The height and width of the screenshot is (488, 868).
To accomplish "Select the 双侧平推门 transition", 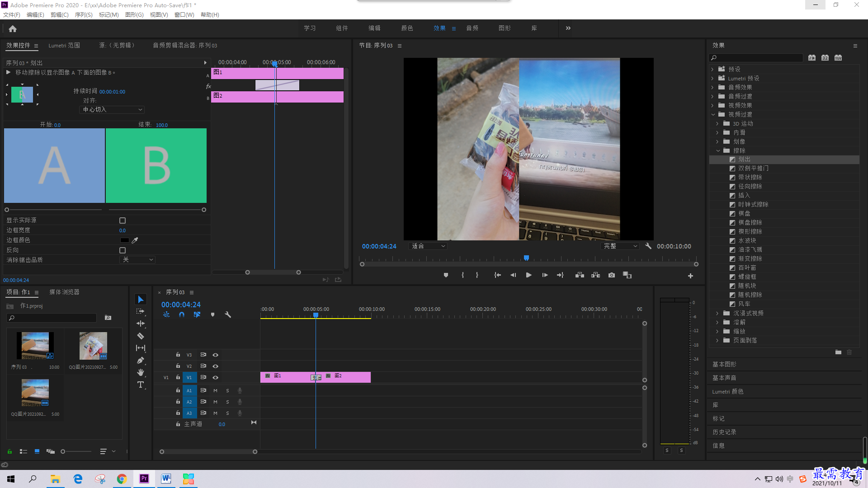I will (x=753, y=169).
